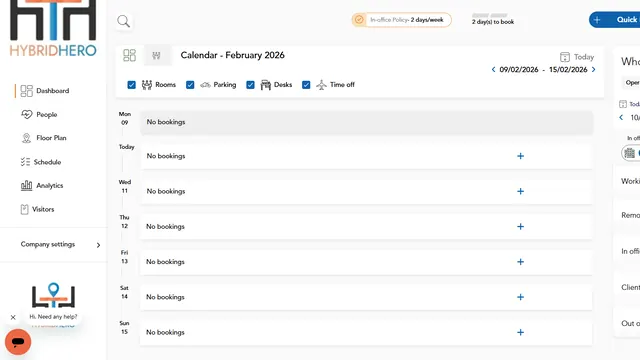This screenshot has width=640, height=360.
Task: Click the Sat 14 day label
Action: (124, 292)
